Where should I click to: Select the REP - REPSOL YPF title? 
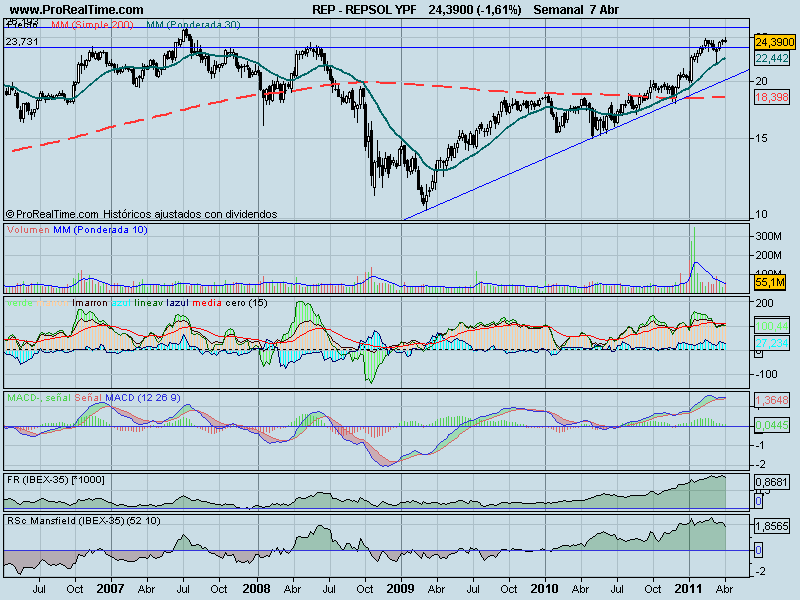click(x=364, y=10)
